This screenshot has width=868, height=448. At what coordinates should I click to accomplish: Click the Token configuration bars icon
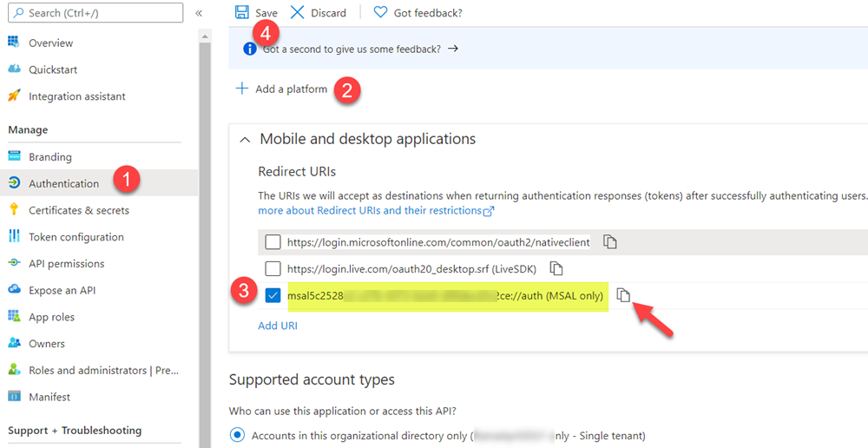point(14,236)
